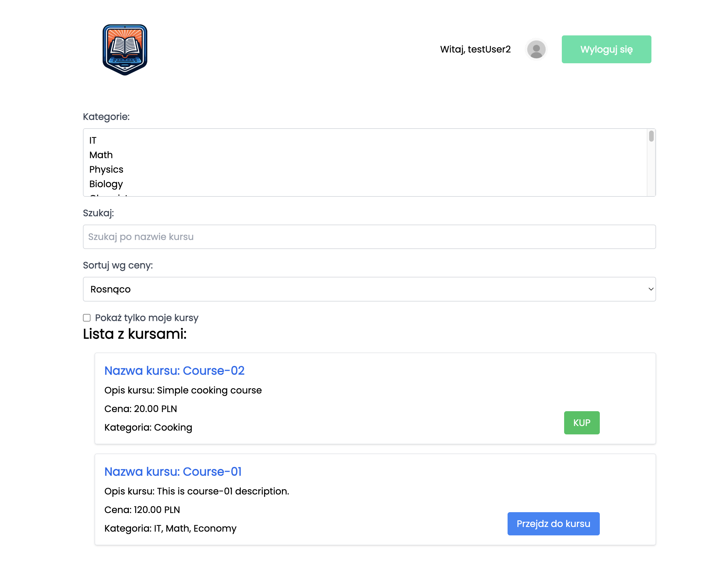The image size is (728, 585).
Task: Open the Course-01 title link
Action: [x=173, y=472]
